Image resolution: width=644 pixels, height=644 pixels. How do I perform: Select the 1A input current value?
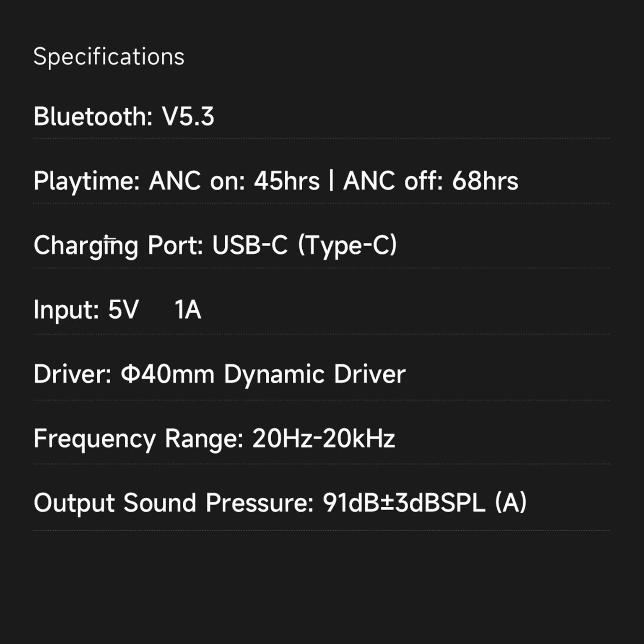tap(188, 310)
